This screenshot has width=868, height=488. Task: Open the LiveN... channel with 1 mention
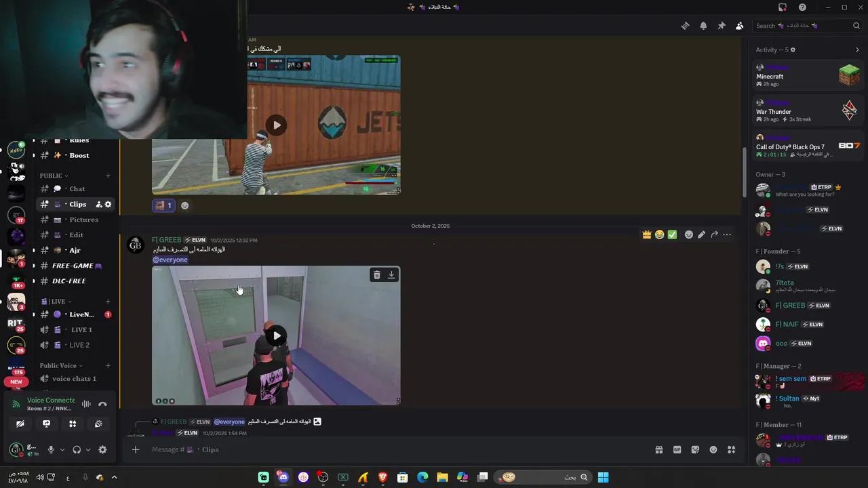tap(75, 314)
